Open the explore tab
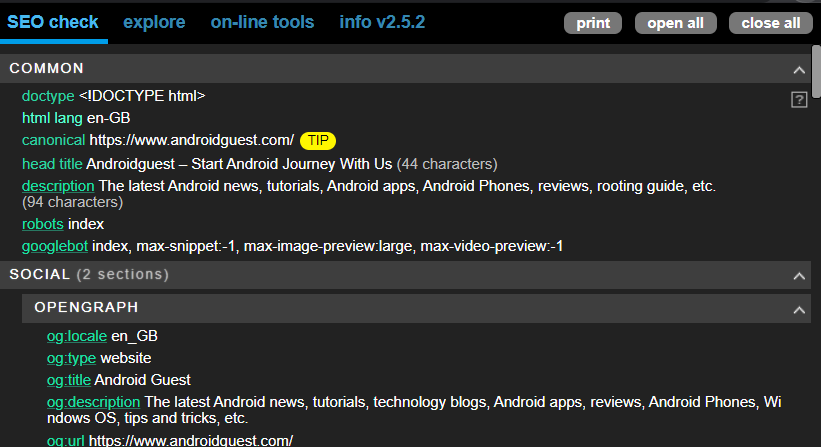821x447 pixels. [x=154, y=22]
